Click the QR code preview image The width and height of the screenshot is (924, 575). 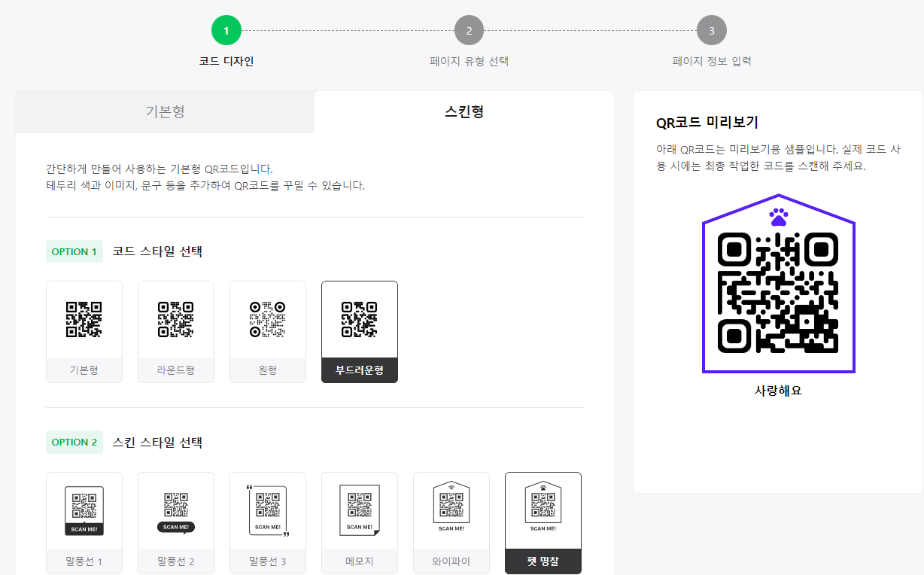(778, 293)
